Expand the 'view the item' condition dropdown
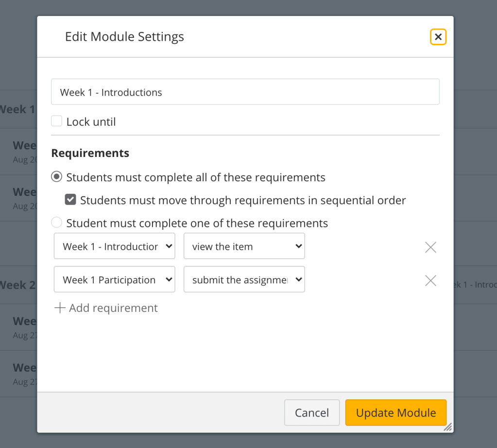 pos(244,246)
